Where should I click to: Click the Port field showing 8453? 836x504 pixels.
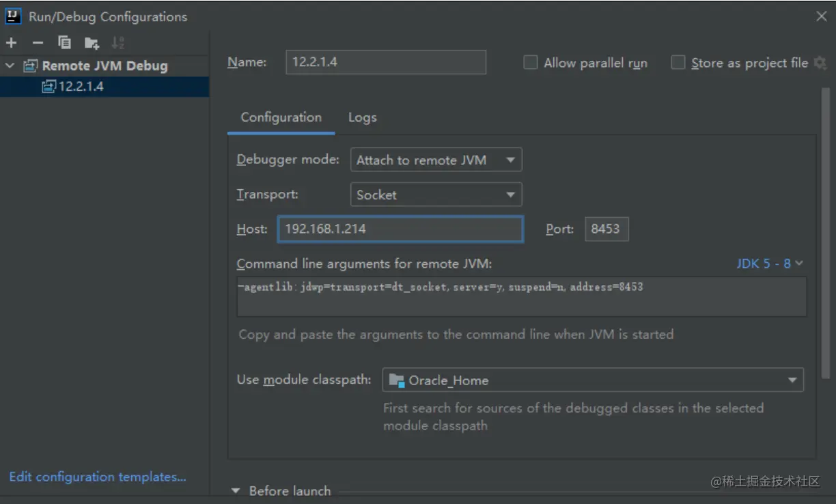coord(606,229)
